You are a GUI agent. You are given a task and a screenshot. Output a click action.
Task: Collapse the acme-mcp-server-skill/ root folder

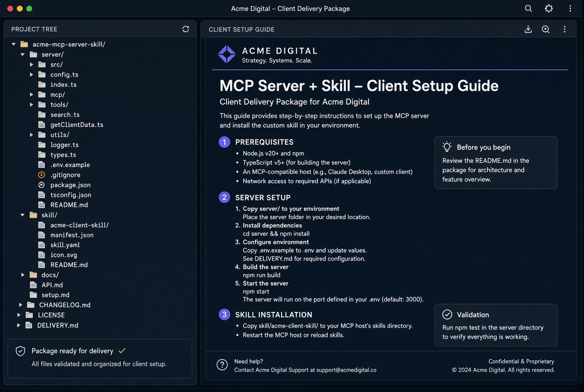(13, 44)
